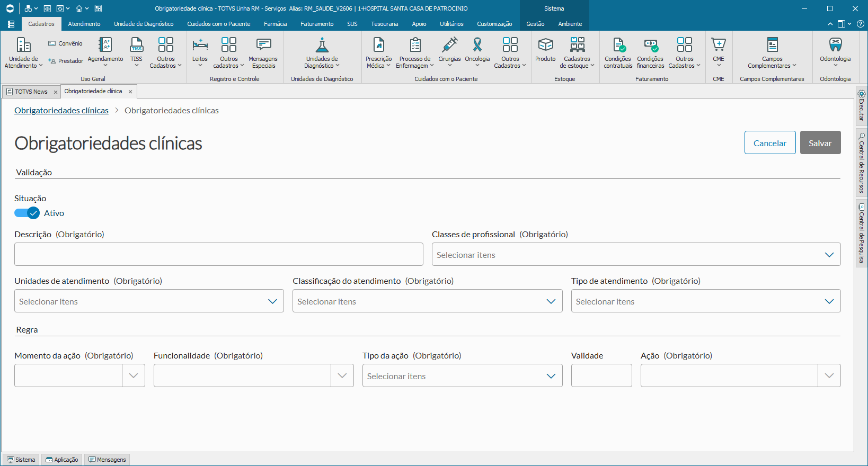Switch to the Faturamento ribbon tab

(317, 24)
